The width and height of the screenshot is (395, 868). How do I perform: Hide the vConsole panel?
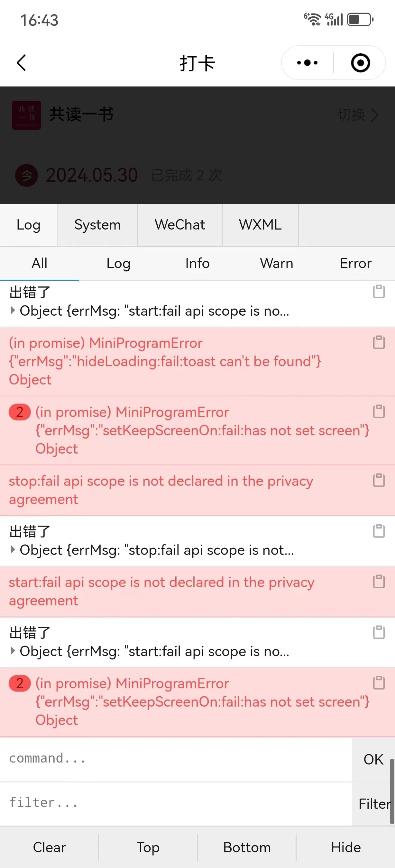346,847
